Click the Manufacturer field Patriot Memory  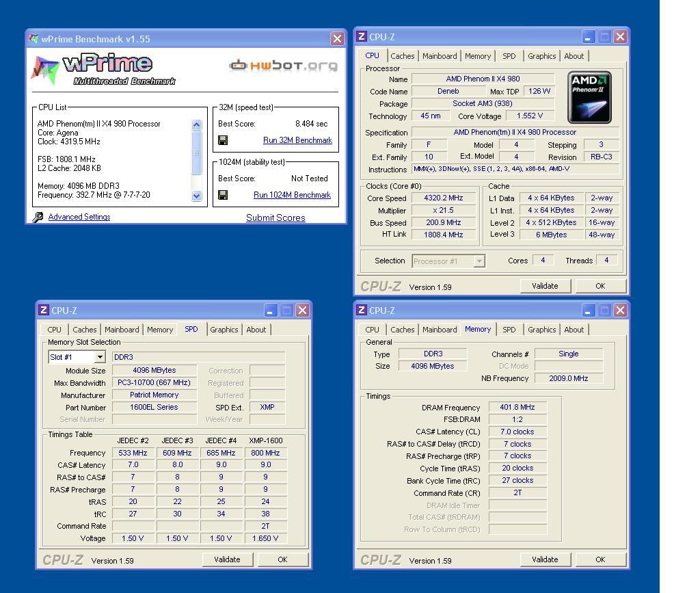(154, 395)
